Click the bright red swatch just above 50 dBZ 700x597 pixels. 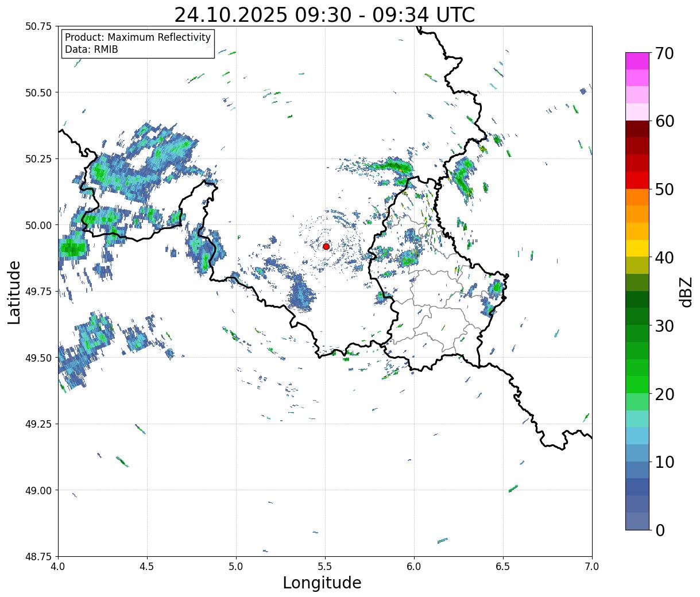[637, 180]
